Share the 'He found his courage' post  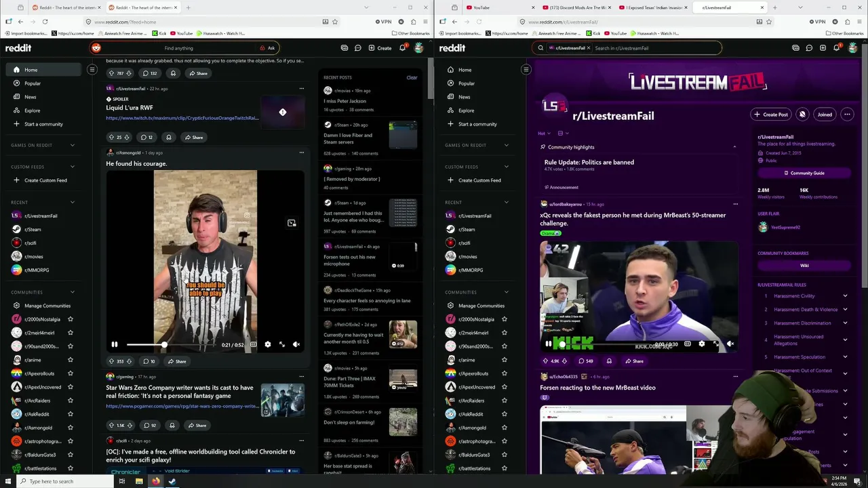pos(177,361)
